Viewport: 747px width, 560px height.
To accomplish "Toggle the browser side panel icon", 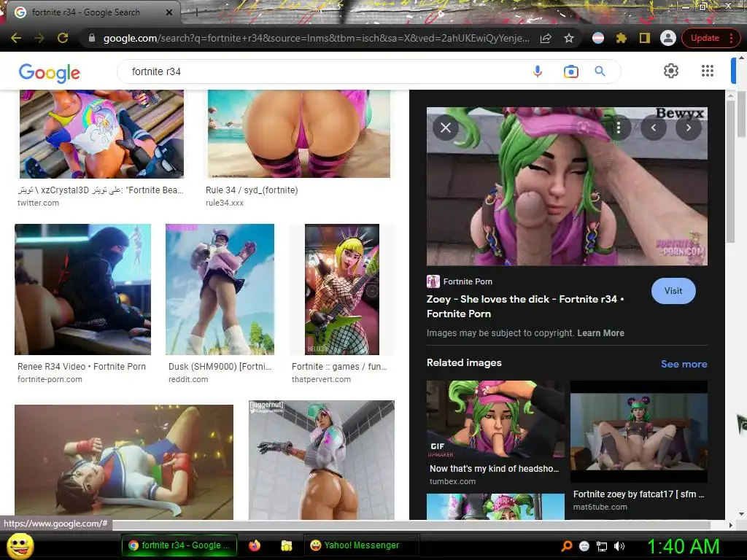I will (x=645, y=38).
